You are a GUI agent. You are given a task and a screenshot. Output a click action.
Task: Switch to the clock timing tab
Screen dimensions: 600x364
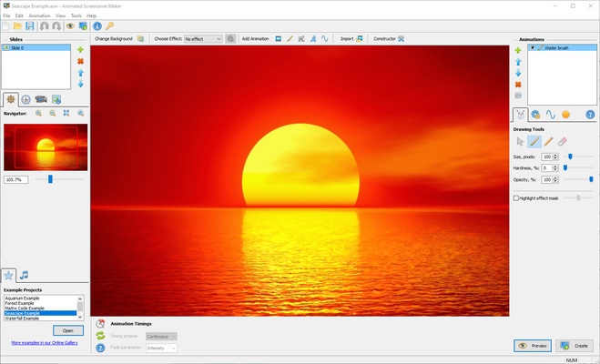pyautogui.click(x=26, y=99)
